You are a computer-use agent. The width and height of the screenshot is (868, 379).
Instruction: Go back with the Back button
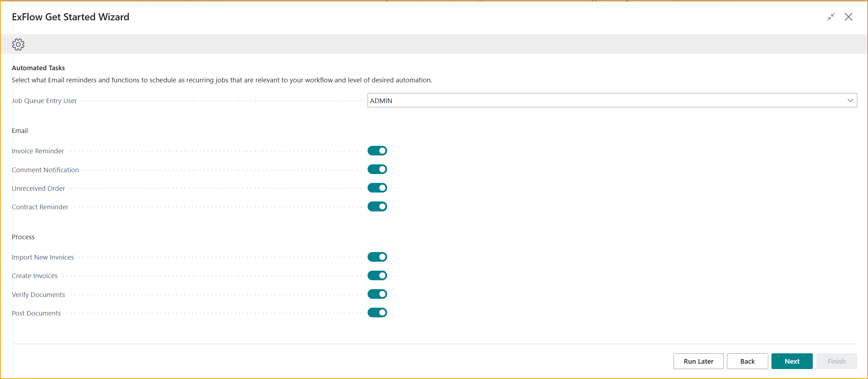pyautogui.click(x=747, y=361)
